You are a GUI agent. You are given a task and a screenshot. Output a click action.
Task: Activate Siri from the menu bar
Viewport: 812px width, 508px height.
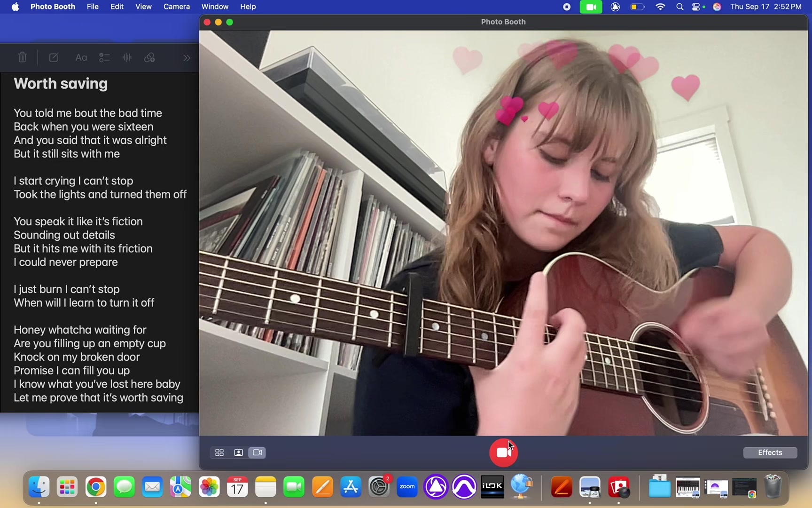(717, 7)
